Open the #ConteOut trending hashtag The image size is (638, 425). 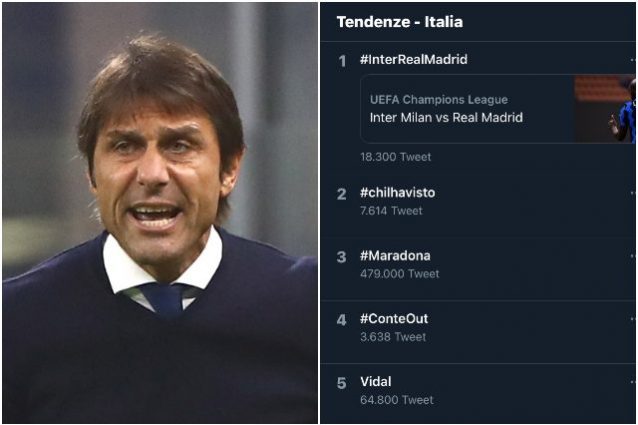point(394,319)
